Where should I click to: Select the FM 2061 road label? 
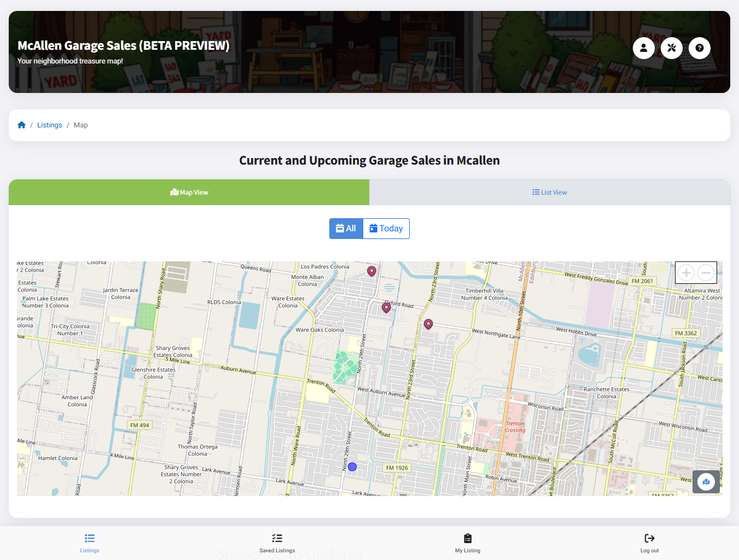tap(642, 281)
